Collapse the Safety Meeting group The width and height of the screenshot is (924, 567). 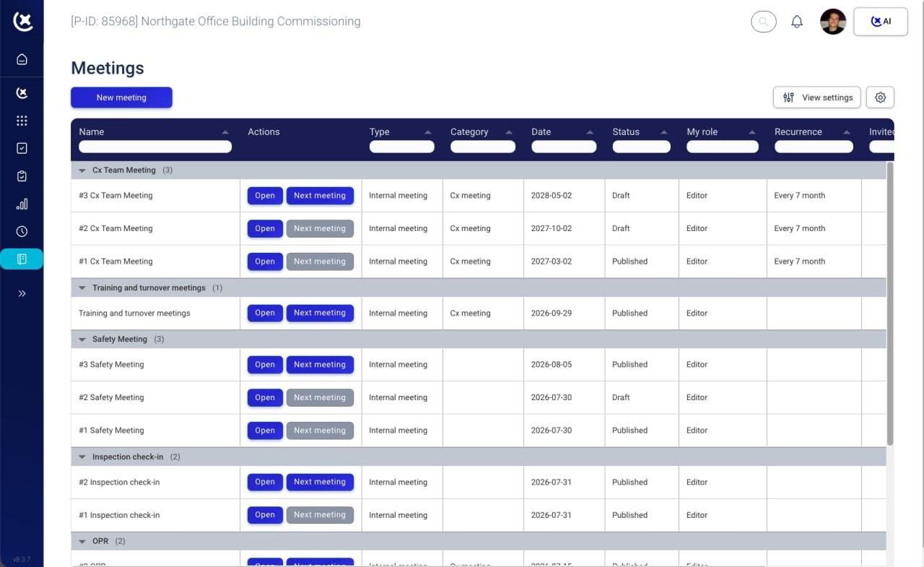(82, 339)
